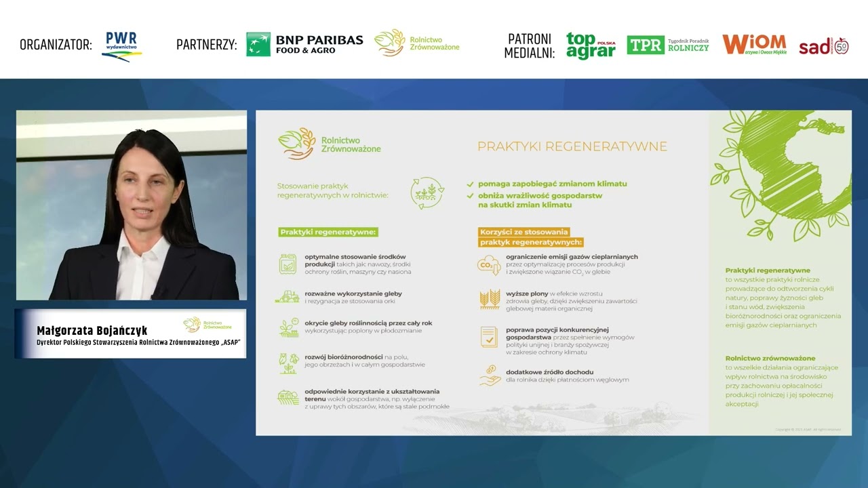Screen dimensions: 868x488
Task: Click the biodiversity icon beside rozwój bioróżnorodności
Action: 289,363
